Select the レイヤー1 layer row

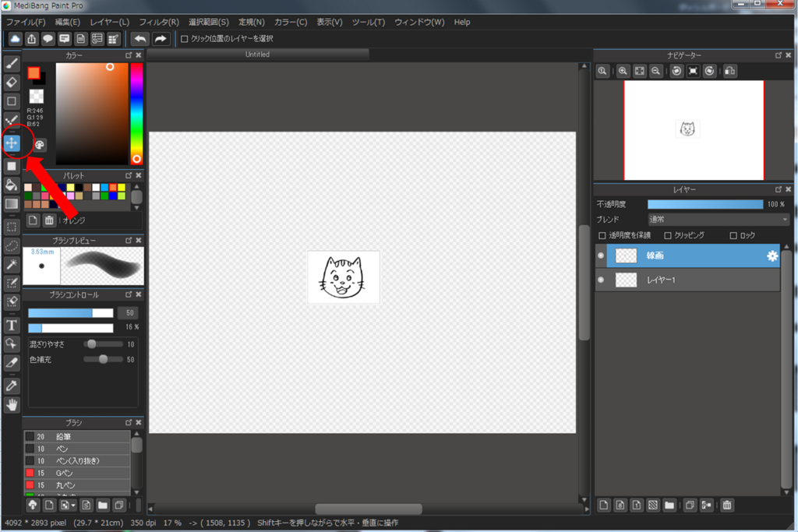coord(687,280)
